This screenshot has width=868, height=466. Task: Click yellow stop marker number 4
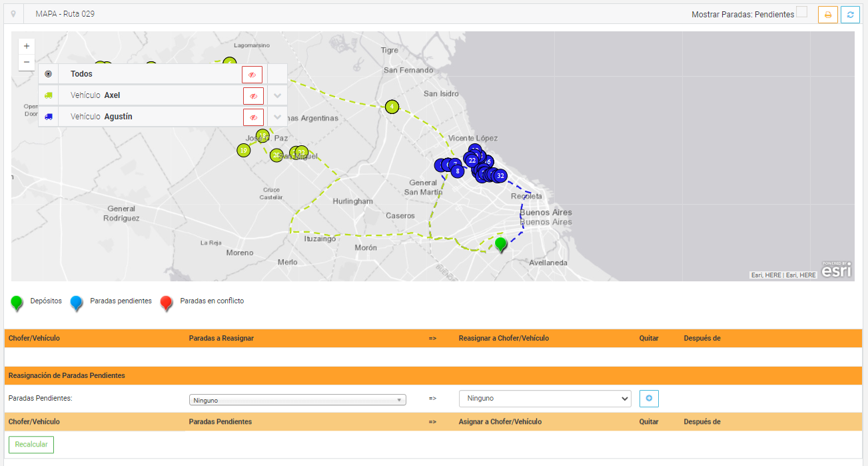pyautogui.click(x=392, y=107)
